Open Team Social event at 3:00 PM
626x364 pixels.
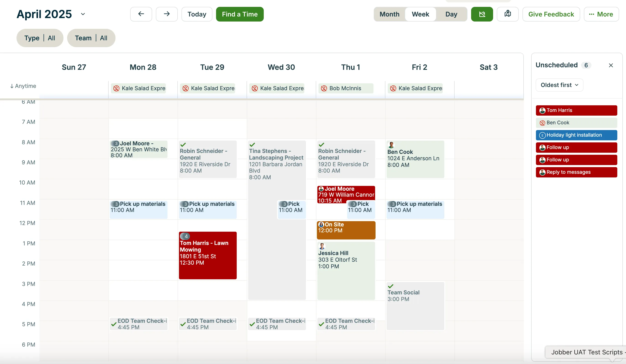(415, 306)
